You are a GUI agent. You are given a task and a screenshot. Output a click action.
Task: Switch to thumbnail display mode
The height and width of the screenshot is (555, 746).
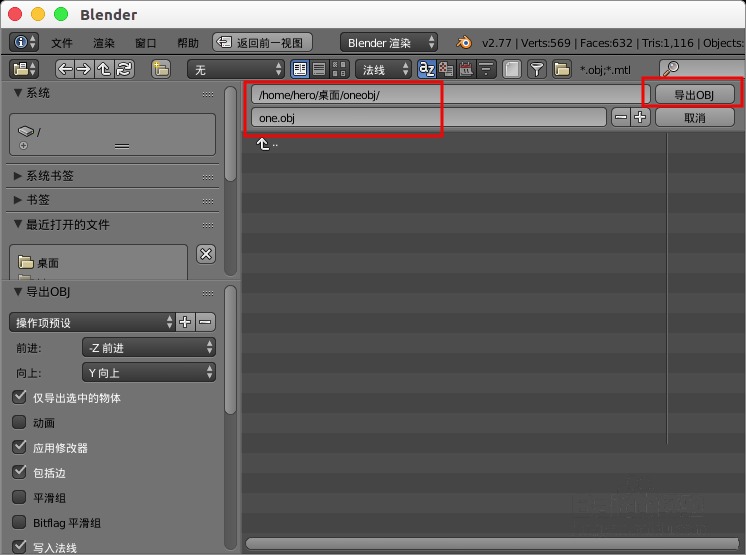339,69
